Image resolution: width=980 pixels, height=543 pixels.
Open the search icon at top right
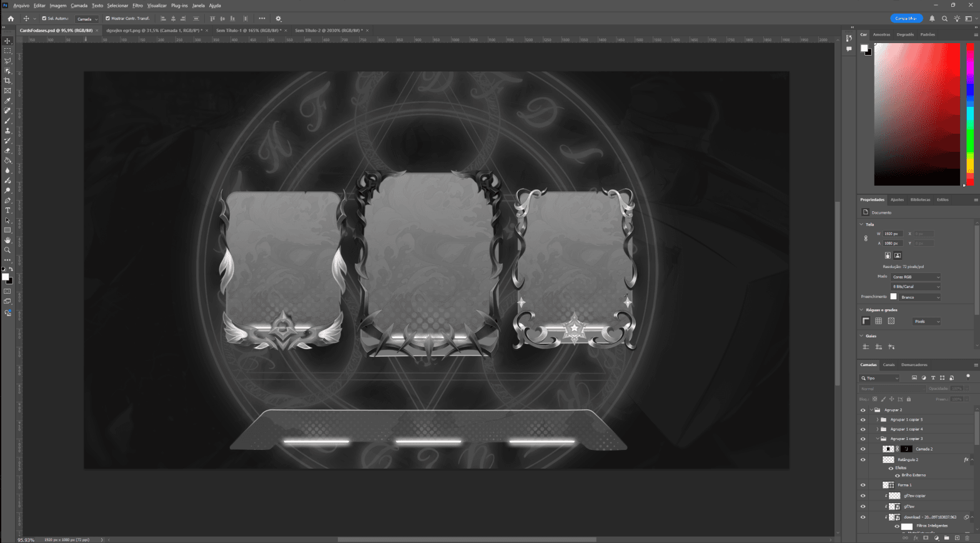(944, 19)
